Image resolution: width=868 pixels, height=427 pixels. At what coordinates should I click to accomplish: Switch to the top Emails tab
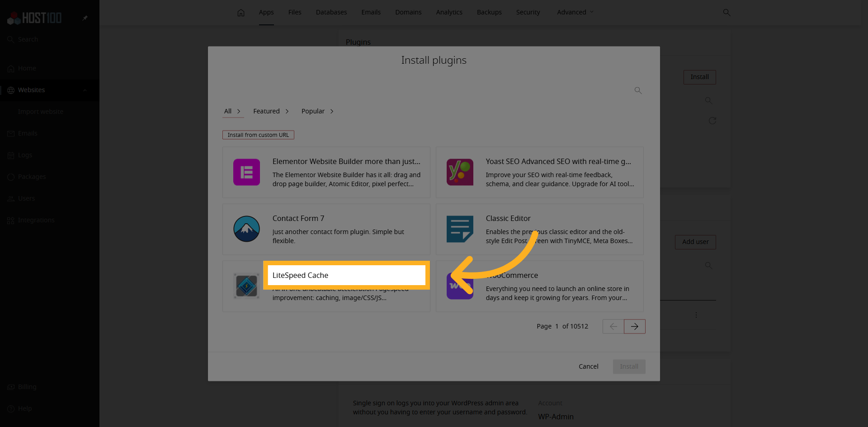coord(371,12)
